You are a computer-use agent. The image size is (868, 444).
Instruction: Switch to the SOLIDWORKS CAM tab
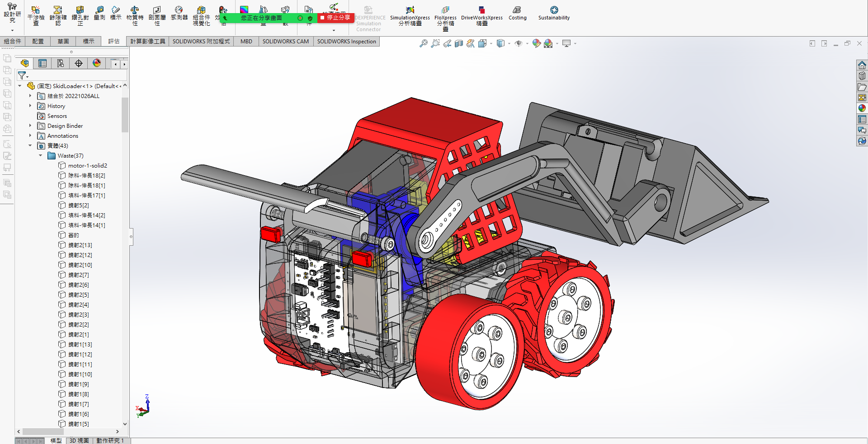[x=285, y=41]
